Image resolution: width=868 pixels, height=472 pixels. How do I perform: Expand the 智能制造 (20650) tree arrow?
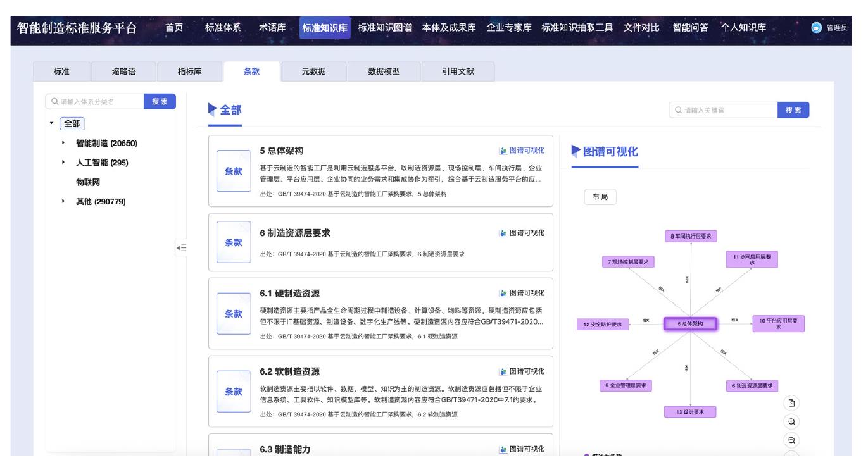pos(63,144)
